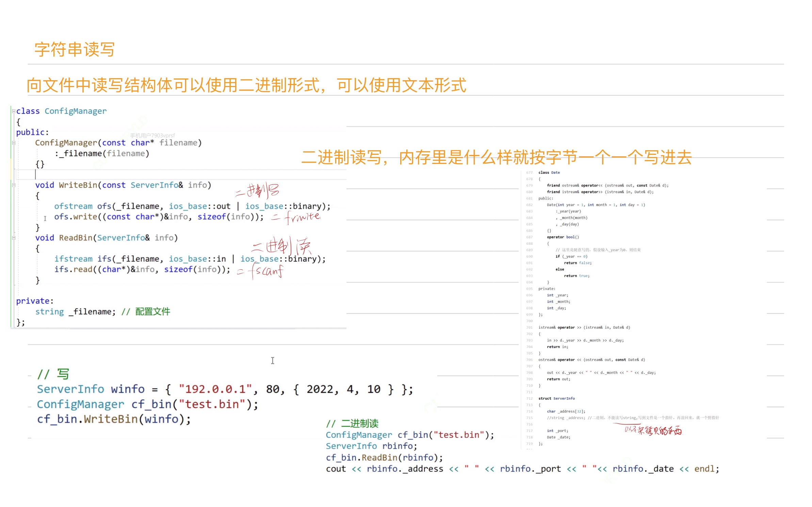Click the red 二进制写 handwritten annotation

point(257,191)
